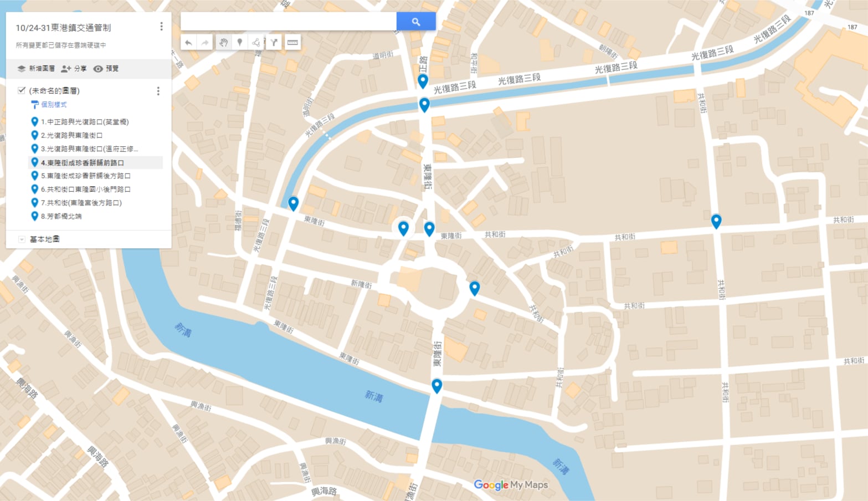This screenshot has height=501, width=868.
Task: Open the map title options menu
Action: pos(161,27)
